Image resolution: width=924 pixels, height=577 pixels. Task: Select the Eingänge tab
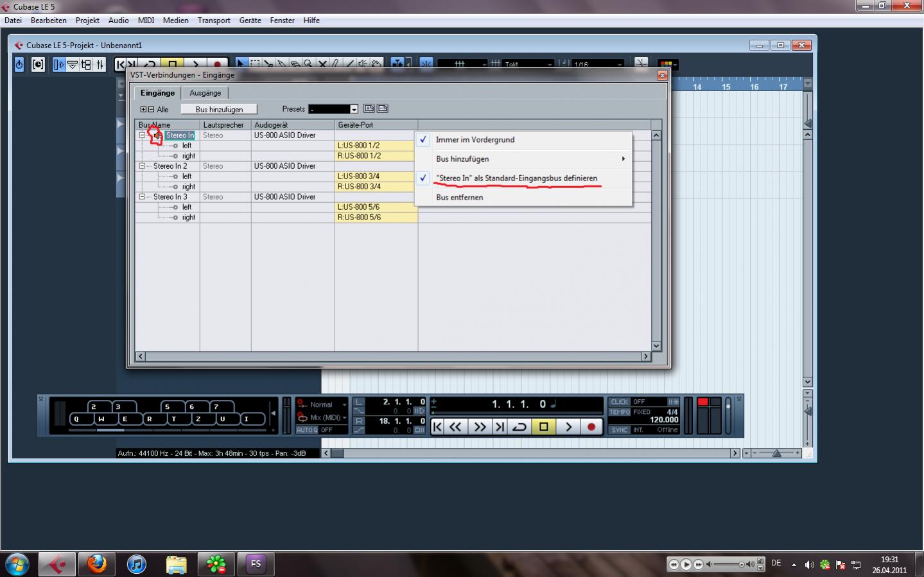(157, 93)
